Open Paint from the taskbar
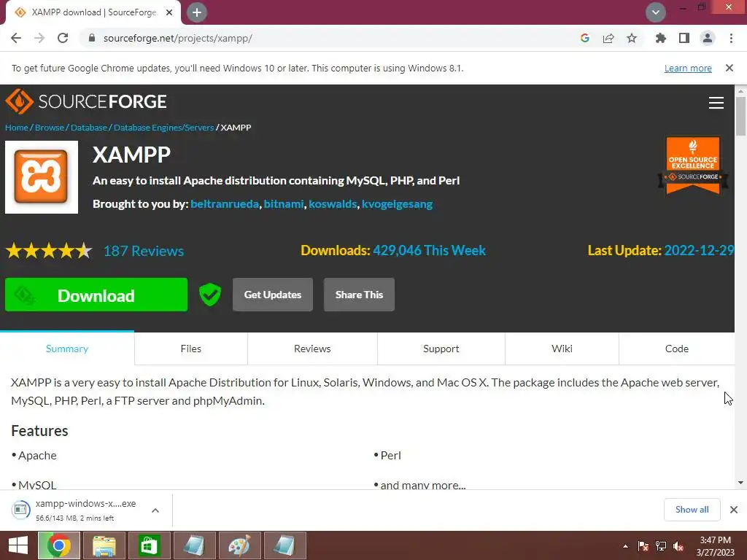This screenshot has width=747, height=560. [239, 545]
